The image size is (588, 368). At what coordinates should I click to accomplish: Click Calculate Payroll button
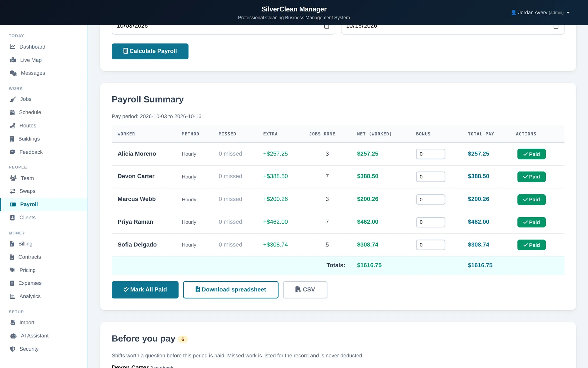coord(150,51)
